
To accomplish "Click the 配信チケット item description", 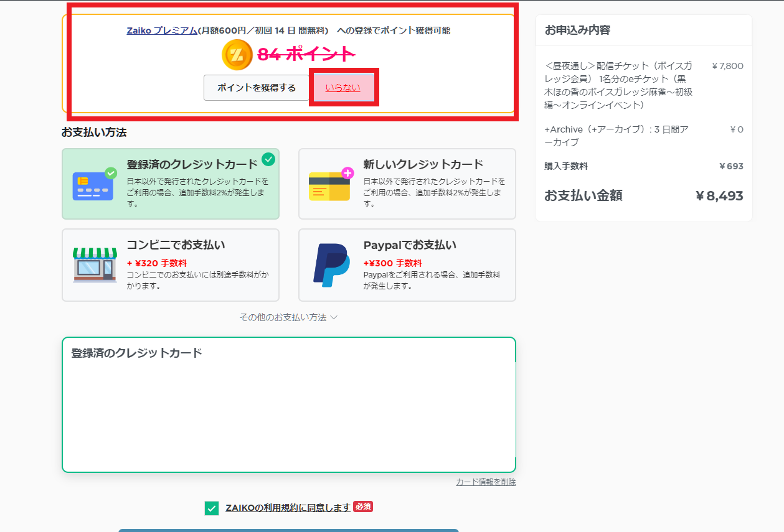I will 618,85.
